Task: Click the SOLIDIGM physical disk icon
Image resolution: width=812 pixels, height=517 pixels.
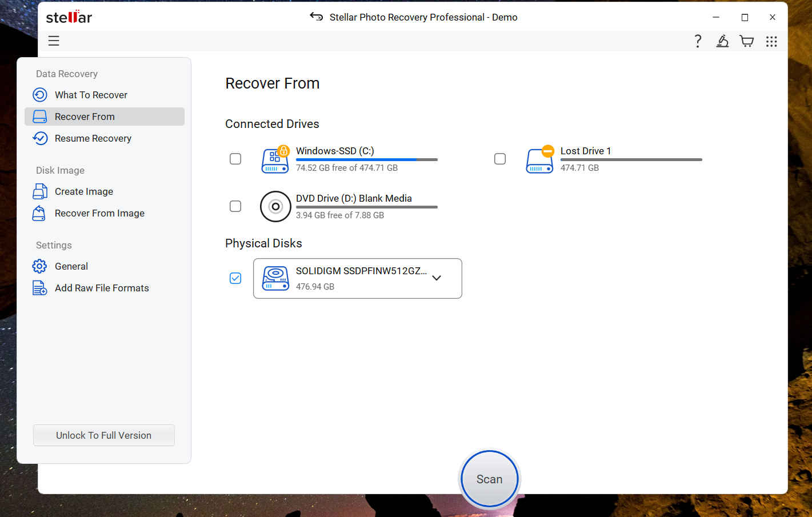Action: point(276,278)
